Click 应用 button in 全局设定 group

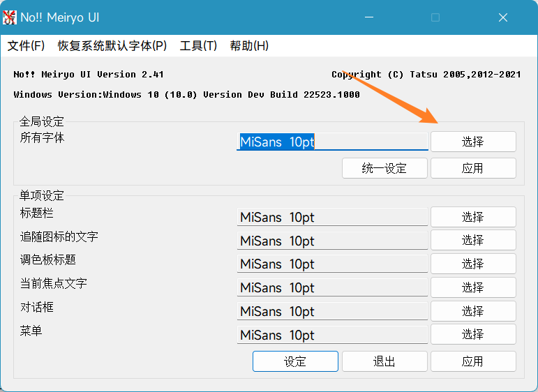pos(473,168)
